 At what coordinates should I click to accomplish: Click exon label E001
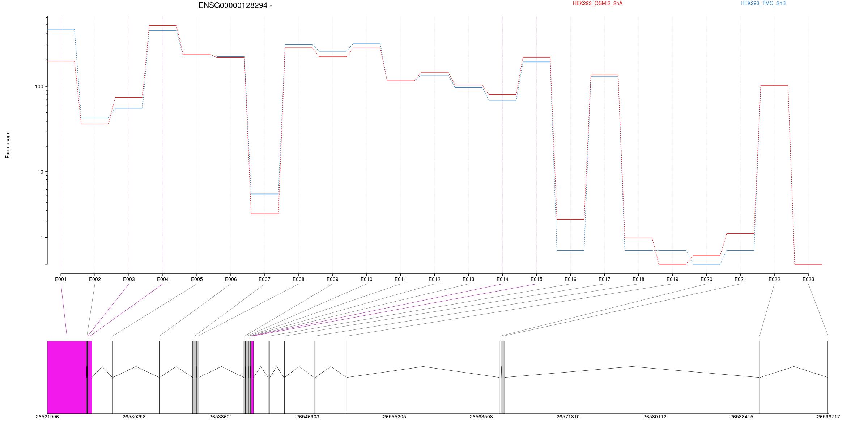click(x=61, y=279)
